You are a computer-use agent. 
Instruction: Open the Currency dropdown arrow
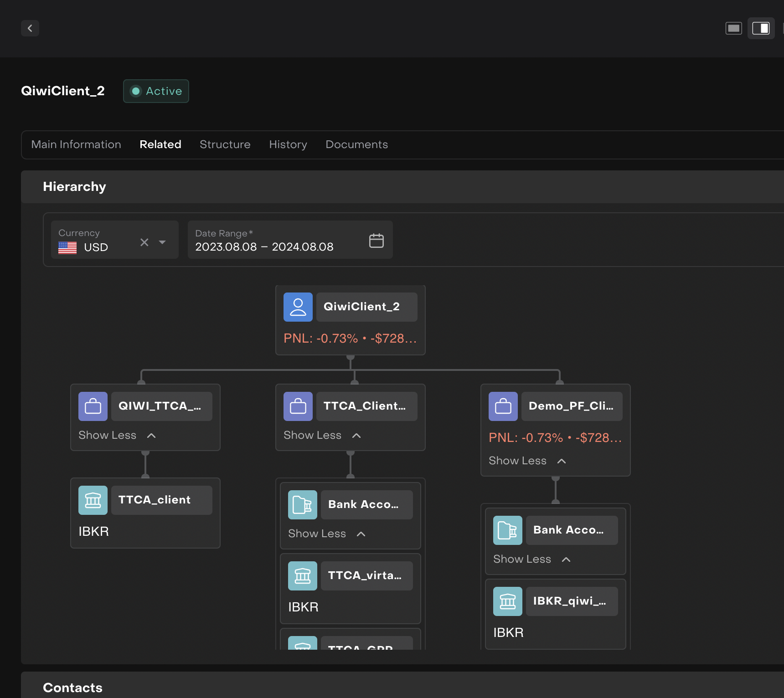pos(162,242)
